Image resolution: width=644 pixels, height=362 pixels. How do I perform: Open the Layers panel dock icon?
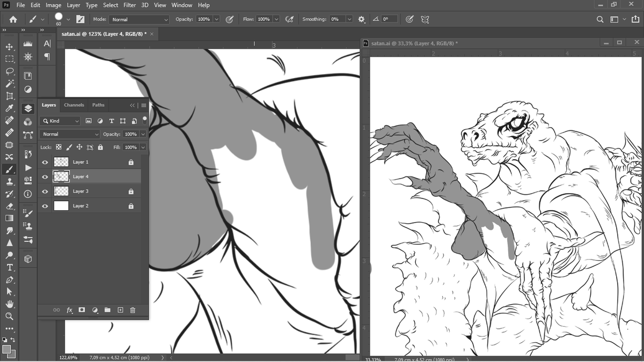(x=28, y=108)
